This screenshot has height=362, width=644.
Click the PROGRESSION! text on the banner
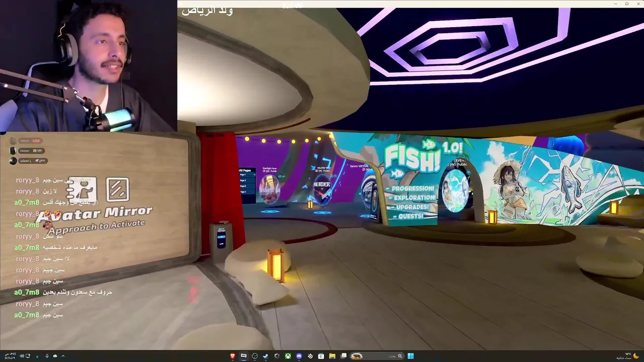(x=413, y=189)
